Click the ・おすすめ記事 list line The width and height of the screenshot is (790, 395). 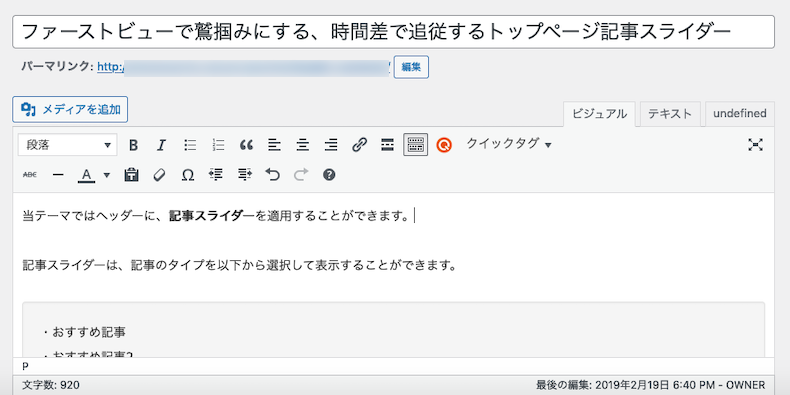tap(84, 332)
